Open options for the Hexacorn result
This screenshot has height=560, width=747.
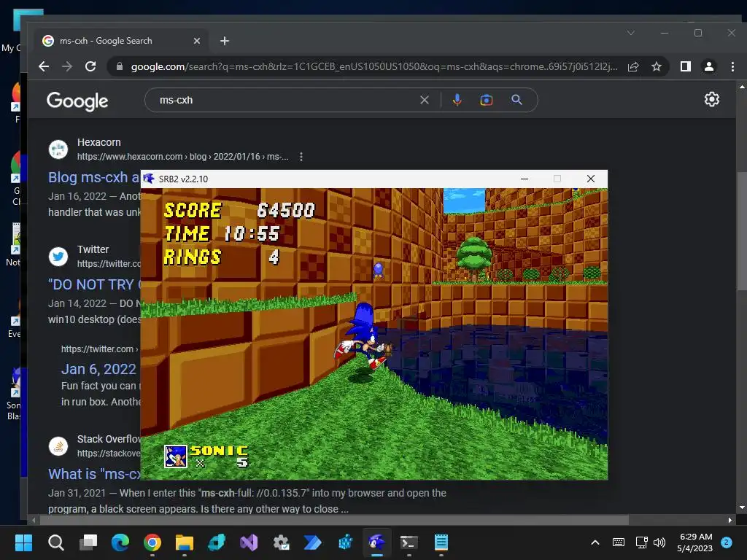(x=301, y=157)
